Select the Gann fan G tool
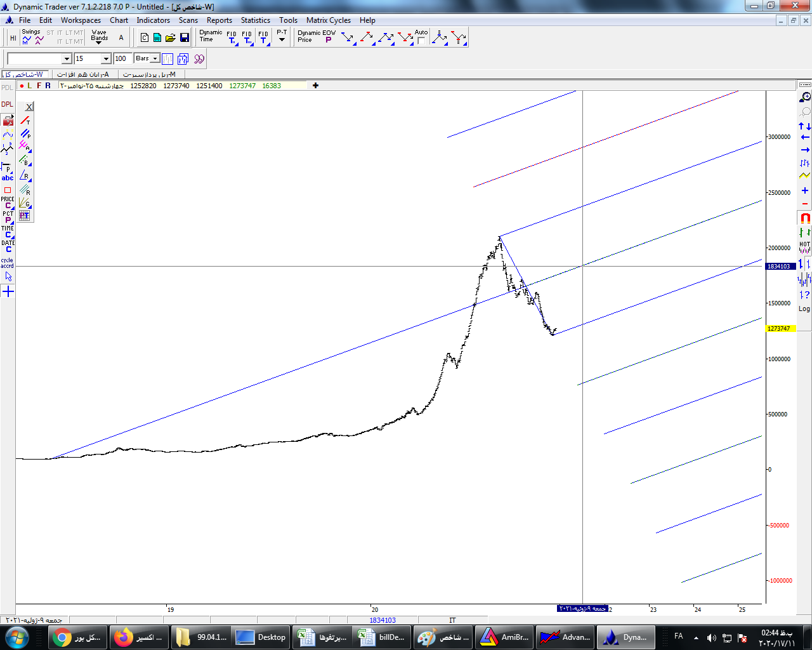Image resolution: width=812 pixels, height=650 pixels. click(25, 203)
